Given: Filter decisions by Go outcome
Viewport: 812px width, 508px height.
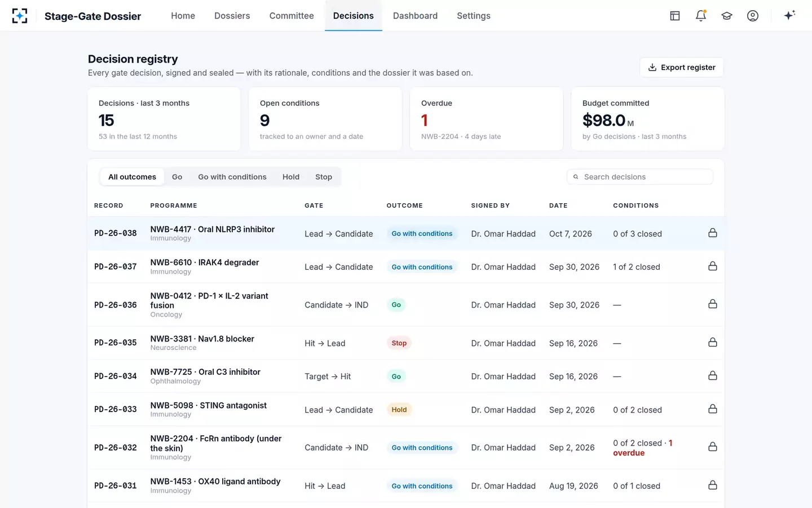Looking at the screenshot, I should tap(177, 177).
